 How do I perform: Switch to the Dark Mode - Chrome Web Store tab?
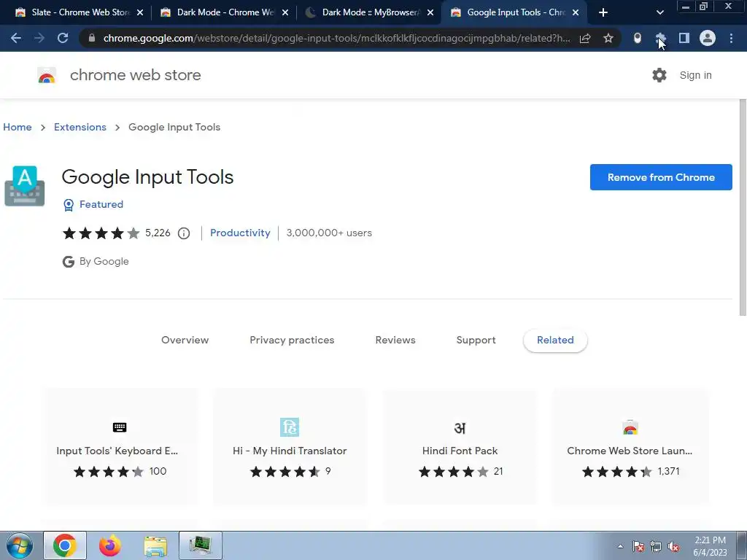[x=217, y=12]
